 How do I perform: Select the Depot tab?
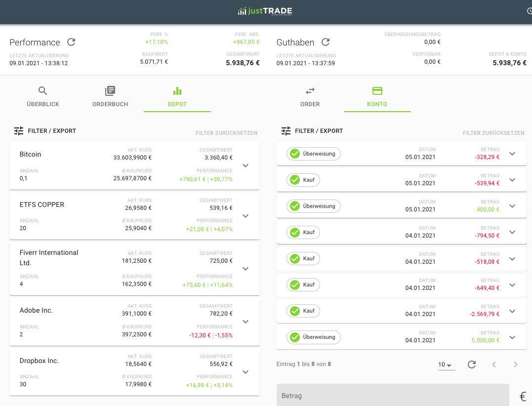pos(177,97)
